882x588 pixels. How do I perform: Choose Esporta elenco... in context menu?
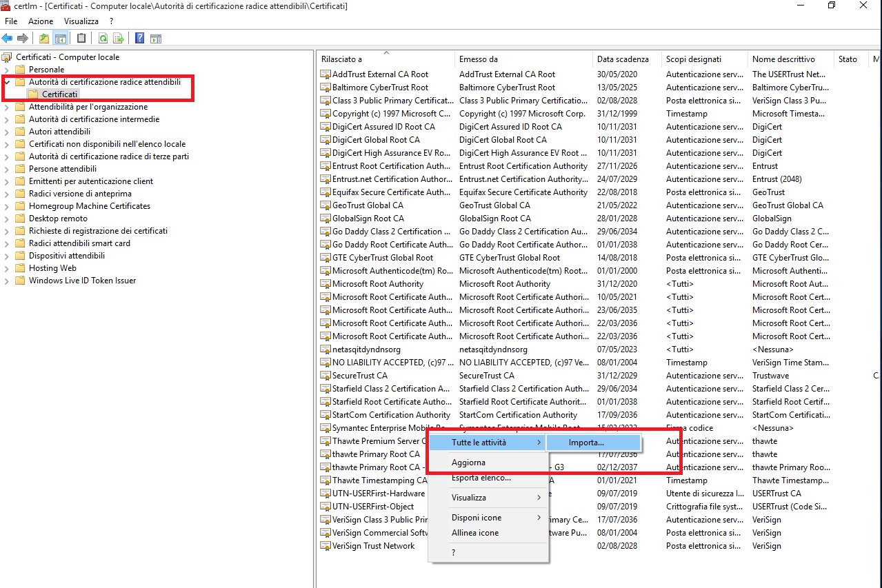tap(488, 478)
